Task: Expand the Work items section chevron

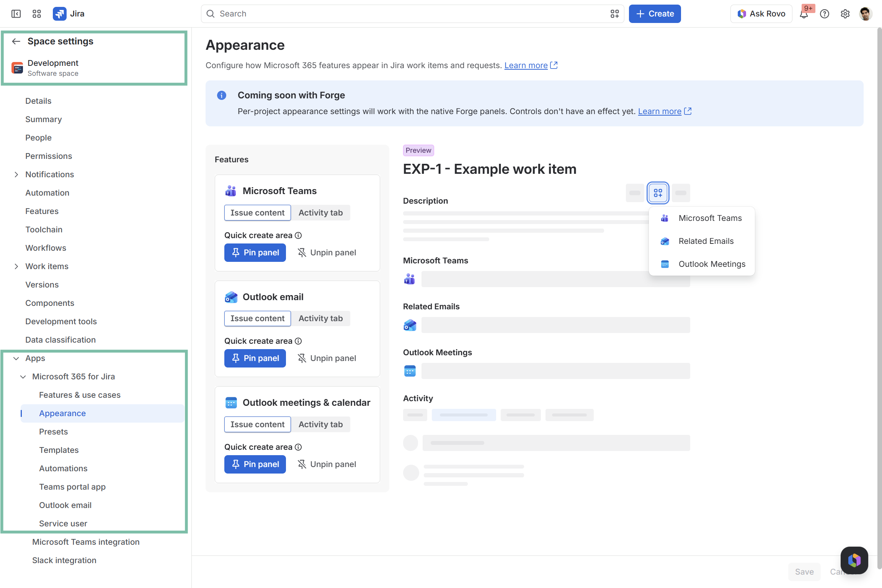Action: pos(16,266)
